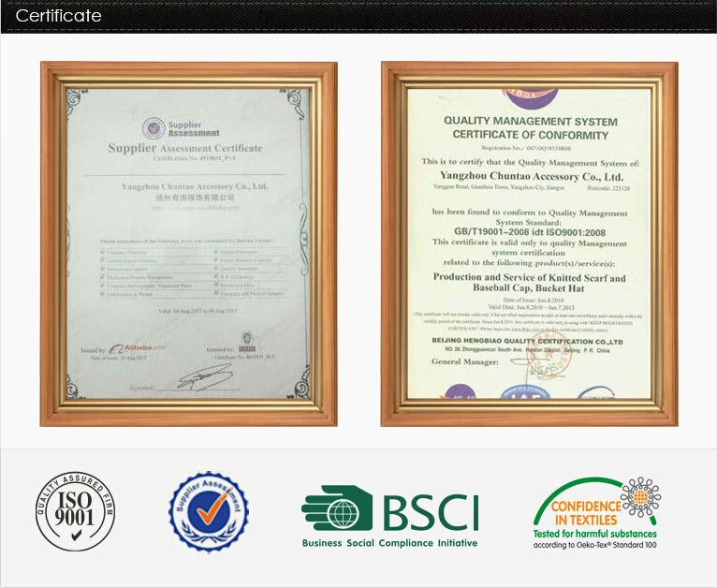Click 'Supplier Assessment Certificate' title on left certificate
717x588 pixels.
185,148
